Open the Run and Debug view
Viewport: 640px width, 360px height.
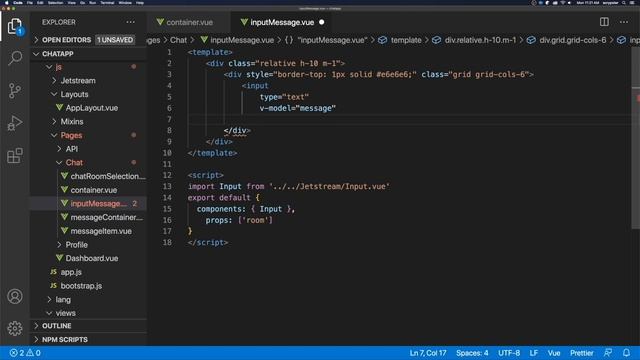tap(15, 123)
